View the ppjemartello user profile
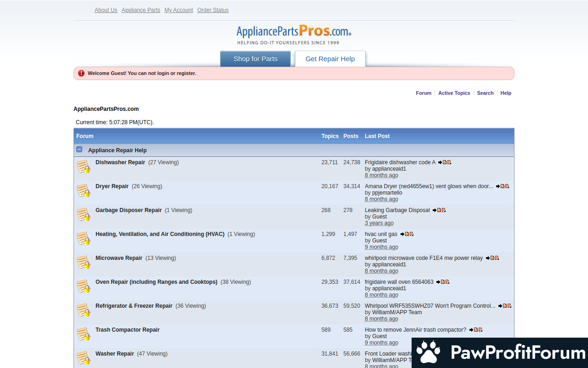Screen dimensions: 588x368 coord(387,193)
